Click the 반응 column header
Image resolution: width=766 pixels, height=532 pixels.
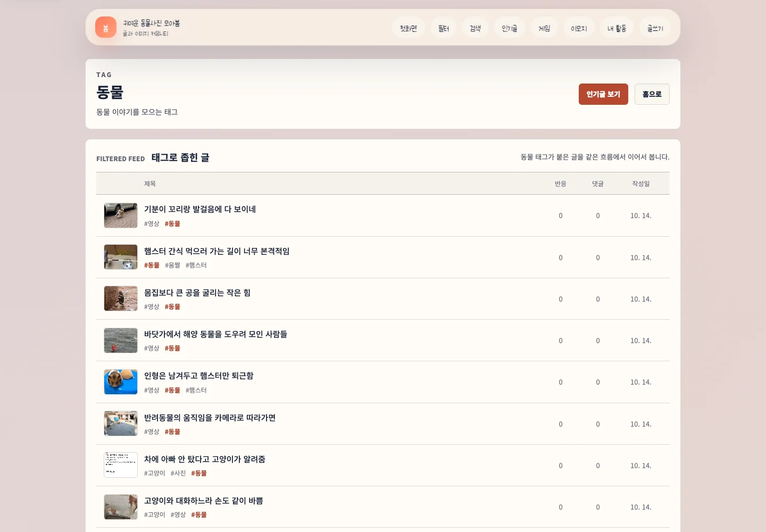tap(561, 184)
